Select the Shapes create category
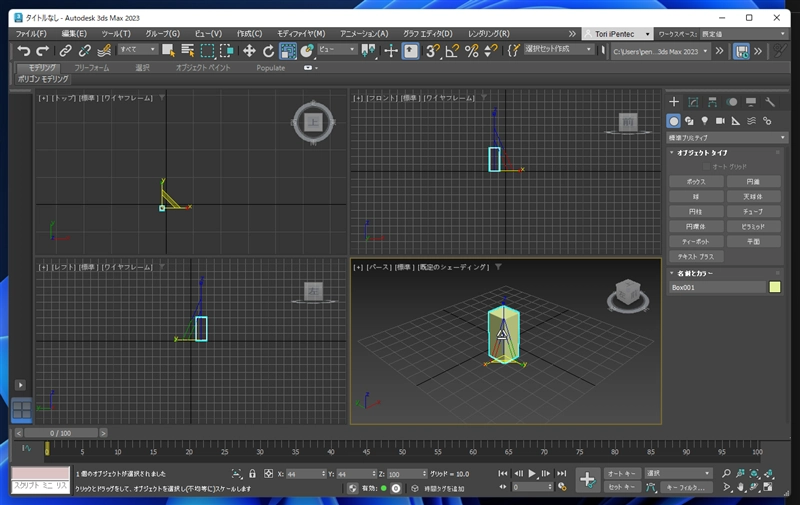 tap(689, 121)
